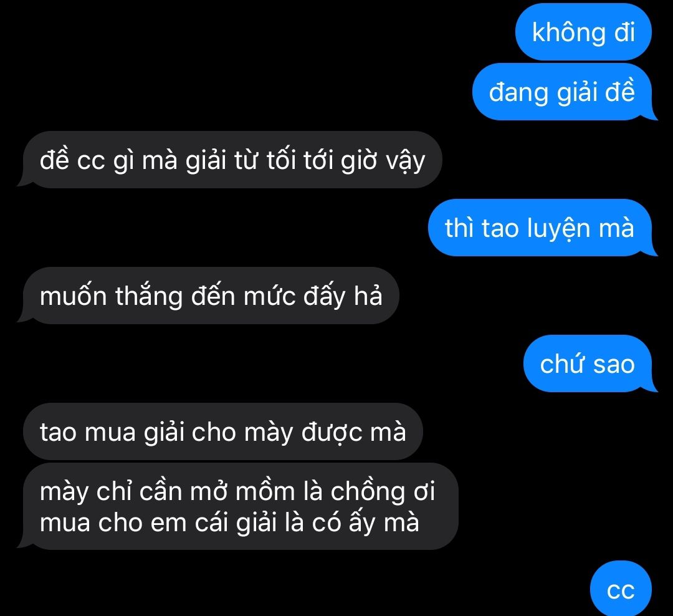Screen dimensions: 673x616
Task: Click the word 'sao' in the blue reply
Action: (614, 365)
